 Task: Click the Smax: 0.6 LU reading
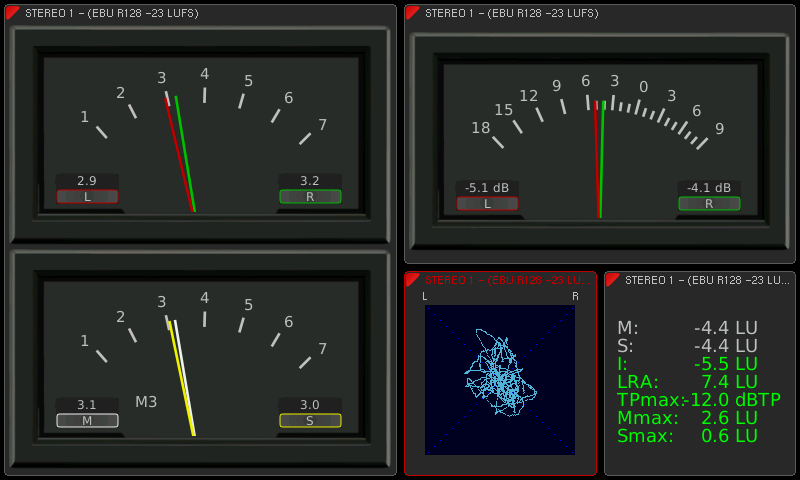(x=687, y=436)
